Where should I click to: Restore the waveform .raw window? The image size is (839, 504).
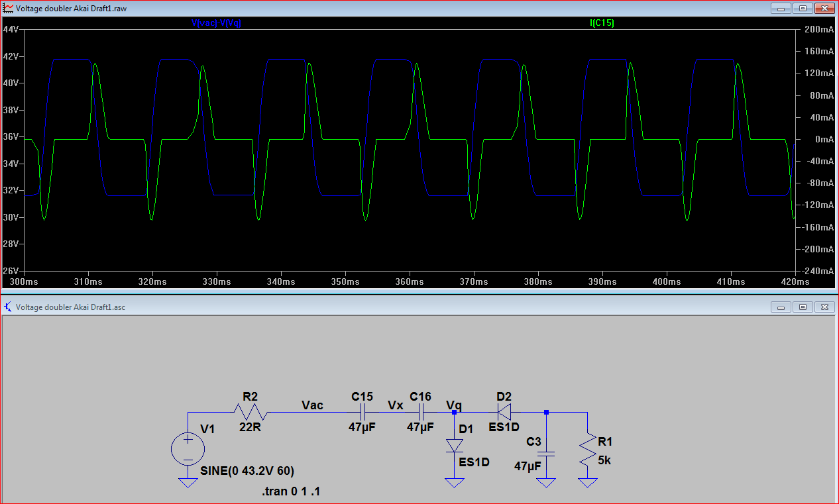pyautogui.click(x=803, y=9)
